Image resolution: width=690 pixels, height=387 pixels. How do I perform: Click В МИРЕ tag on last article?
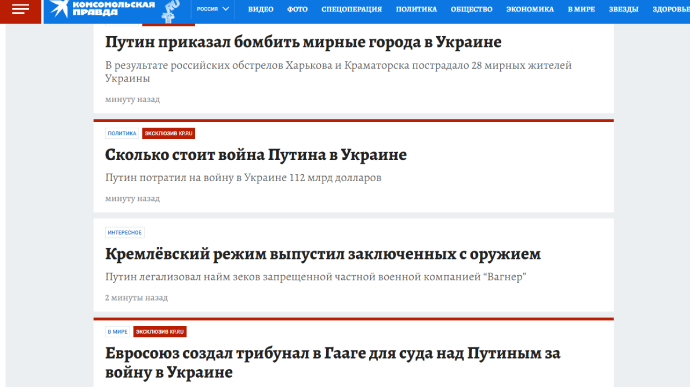117,332
